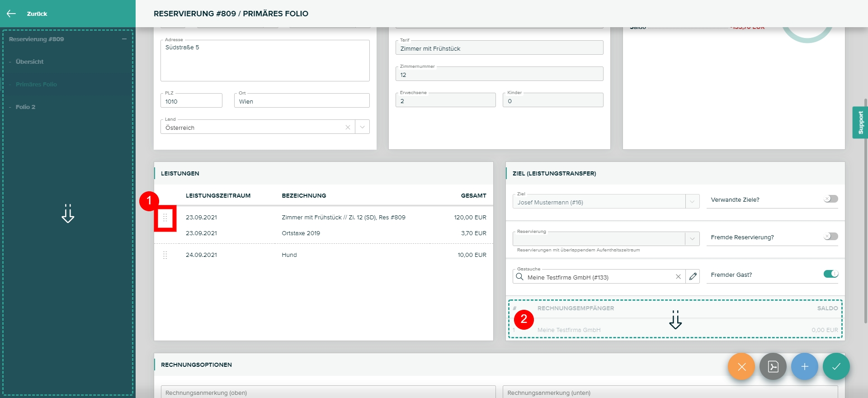The width and height of the screenshot is (868, 398).
Task: Collapse the Reservierung #809 sidebar section
Action: point(124,39)
